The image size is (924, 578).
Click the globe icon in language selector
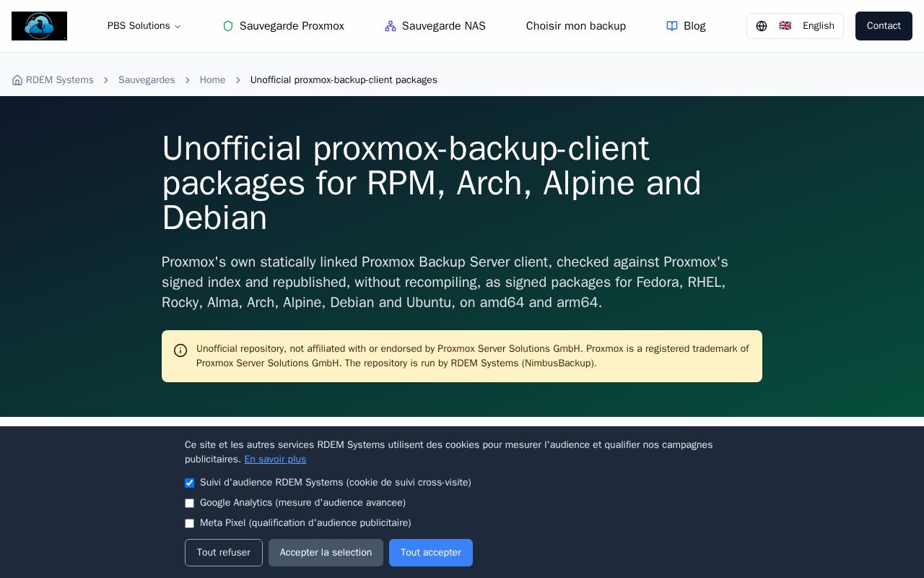click(762, 26)
